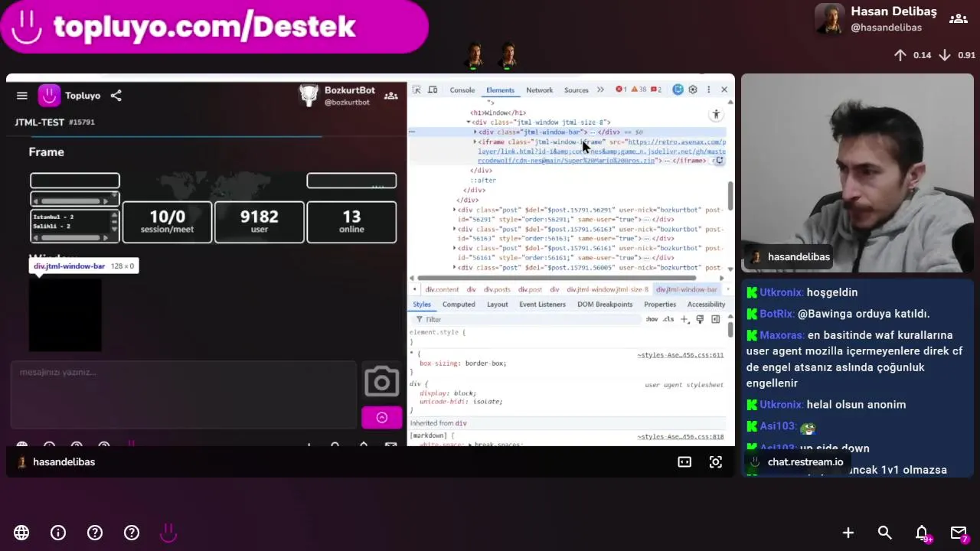
Task: Open DevTools settings gear
Action: 693,90
